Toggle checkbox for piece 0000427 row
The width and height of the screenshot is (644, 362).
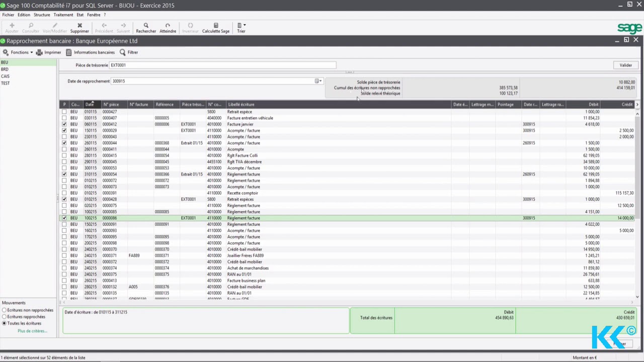(64, 112)
